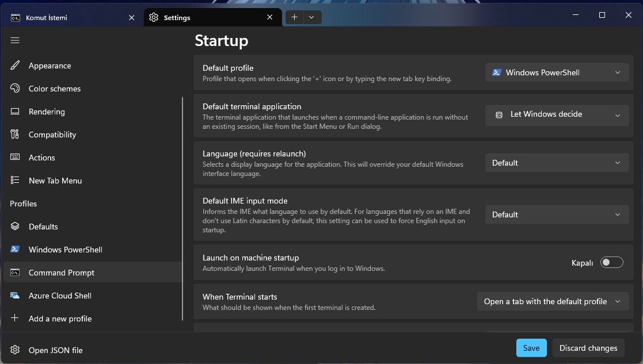Click the Settings tab gear icon
The height and width of the screenshot is (364, 643).
(154, 17)
